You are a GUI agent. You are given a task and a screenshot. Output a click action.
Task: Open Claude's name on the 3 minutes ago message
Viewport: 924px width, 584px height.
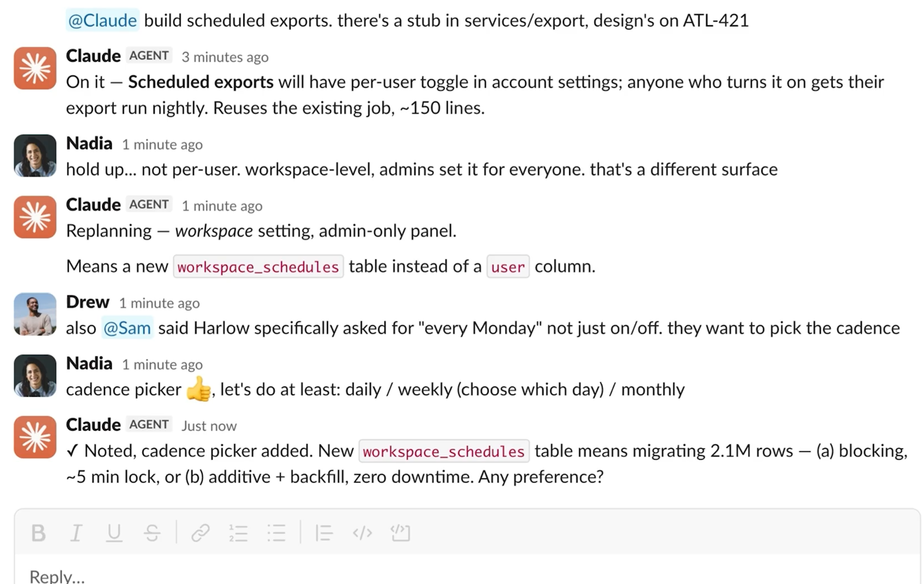(x=93, y=56)
